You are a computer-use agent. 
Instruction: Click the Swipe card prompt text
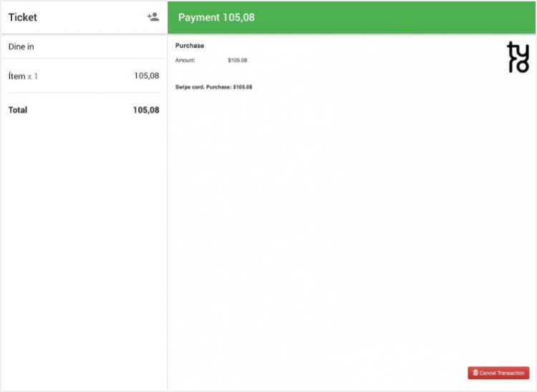pos(213,87)
